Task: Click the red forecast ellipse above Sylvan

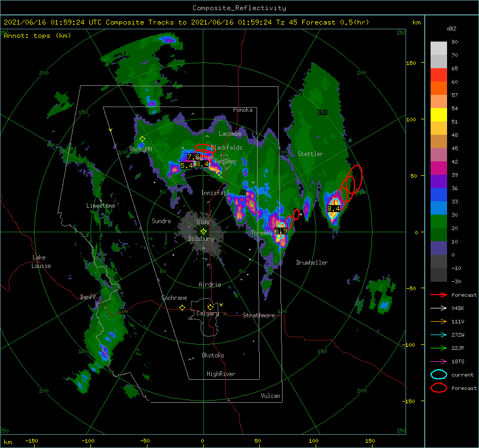Action: [x=203, y=148]
